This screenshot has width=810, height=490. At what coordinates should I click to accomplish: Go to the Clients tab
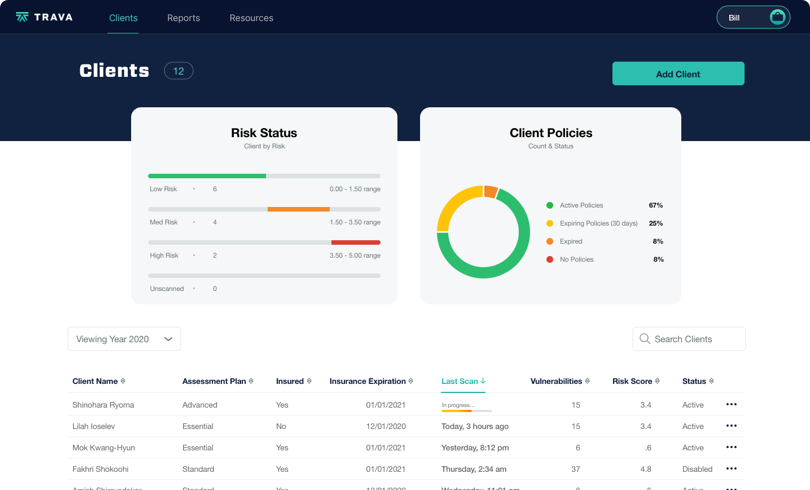click(123, 18)
